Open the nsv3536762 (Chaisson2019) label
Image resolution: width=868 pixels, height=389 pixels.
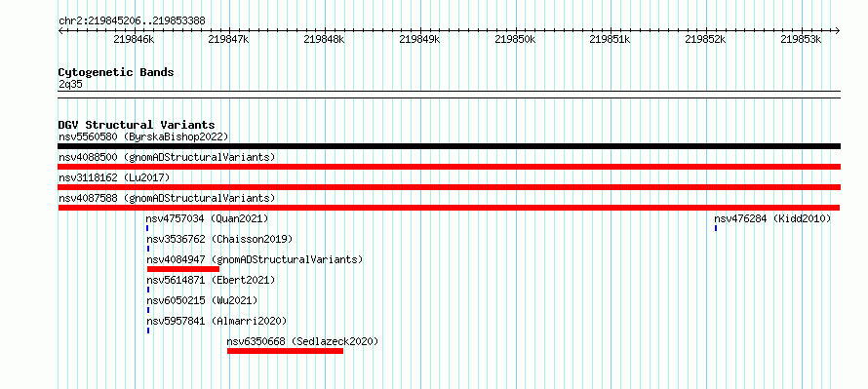coord(219,239)
